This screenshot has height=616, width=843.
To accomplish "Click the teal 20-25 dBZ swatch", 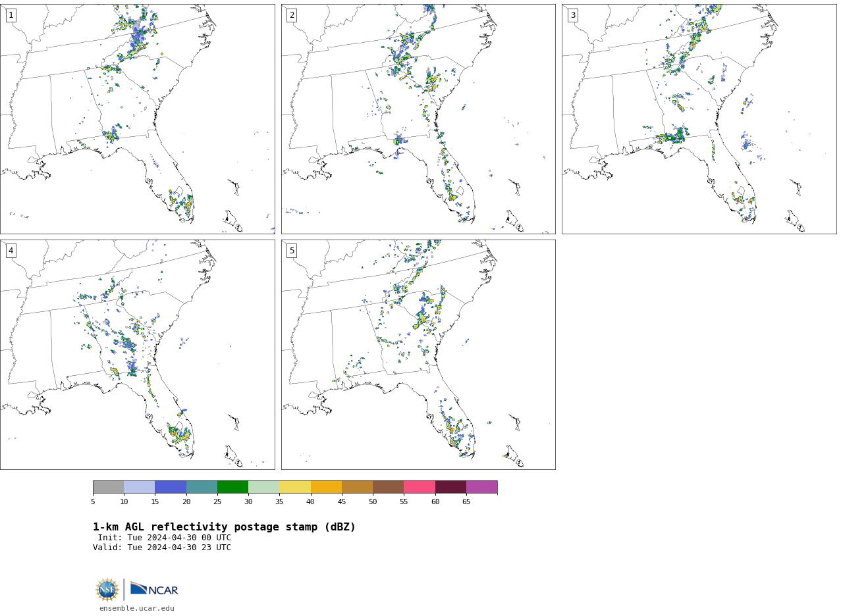I will tap(202, 487).
